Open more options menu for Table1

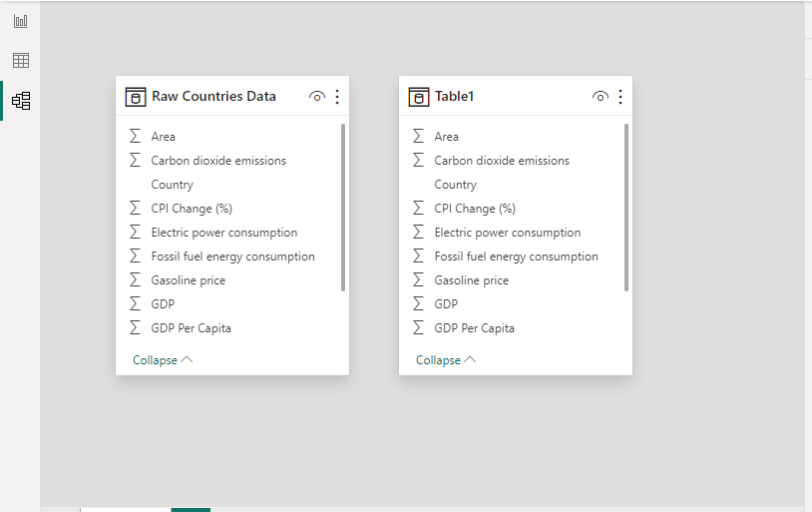click(620, 97)
